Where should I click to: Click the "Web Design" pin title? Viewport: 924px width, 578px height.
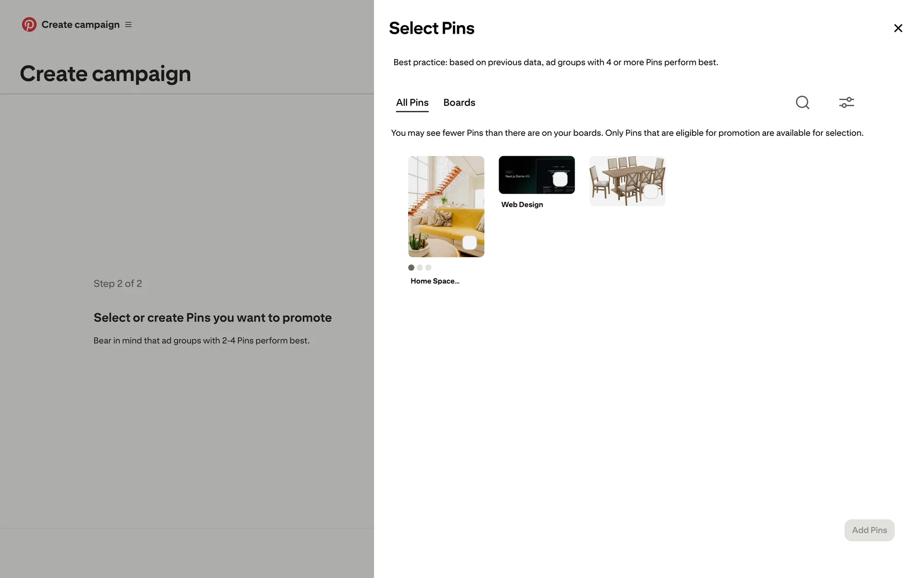(522, 205)
